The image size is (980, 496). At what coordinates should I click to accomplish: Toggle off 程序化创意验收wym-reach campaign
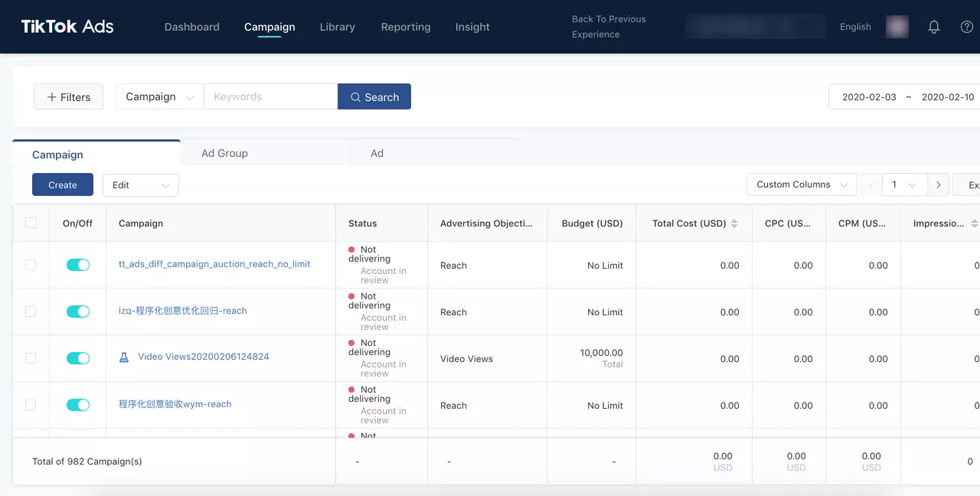tap(78, 405)
